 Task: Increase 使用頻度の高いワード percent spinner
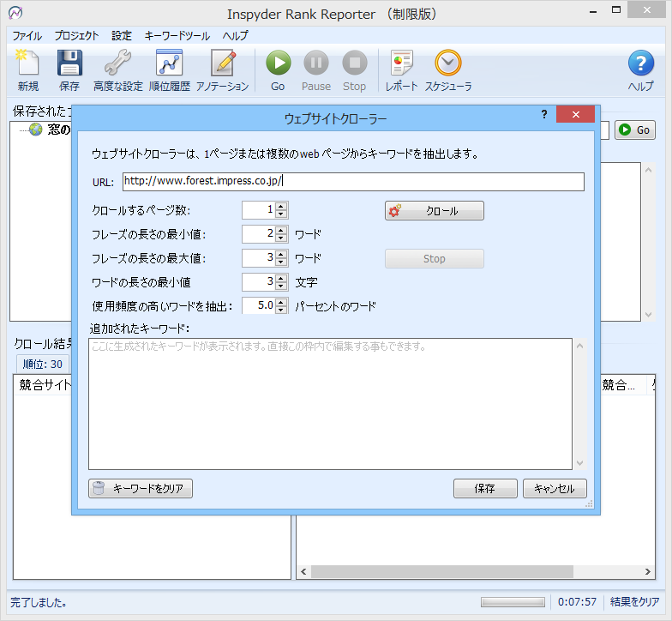pos(281,302)
